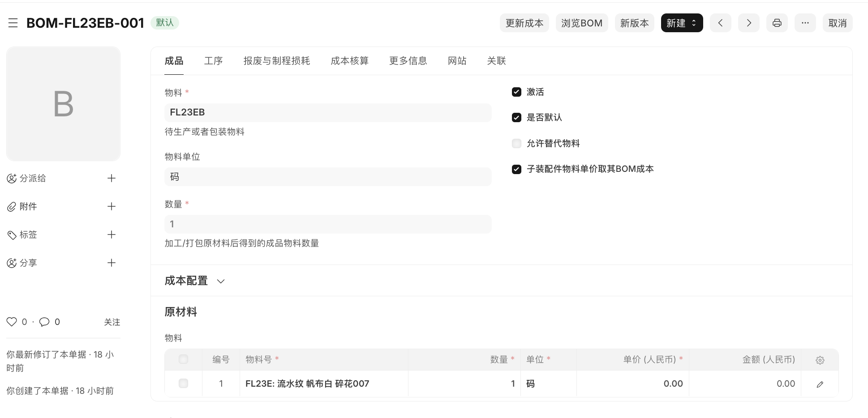Toggle the sidebar hamburger menu icon
This screenshot has height=418, width=868.
[x=13, y=23]
